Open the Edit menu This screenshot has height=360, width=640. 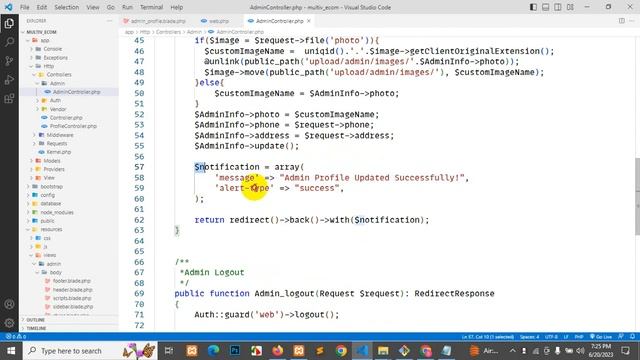42,7
